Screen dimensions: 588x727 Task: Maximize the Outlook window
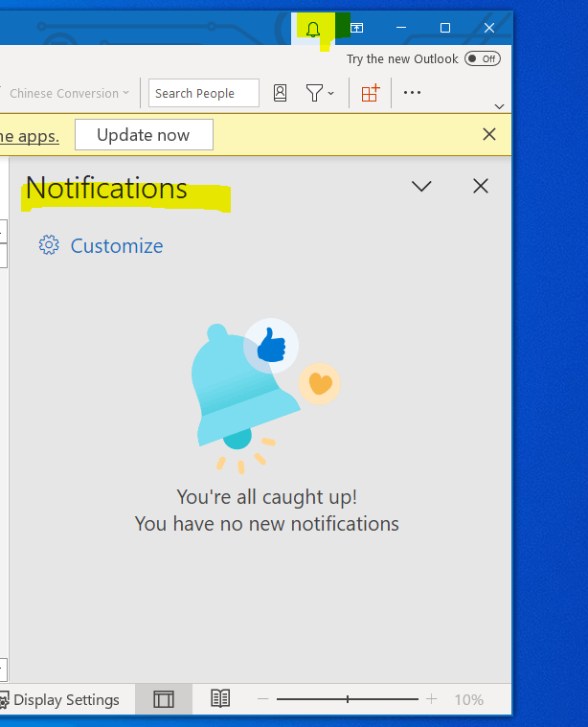coord(445,28)
